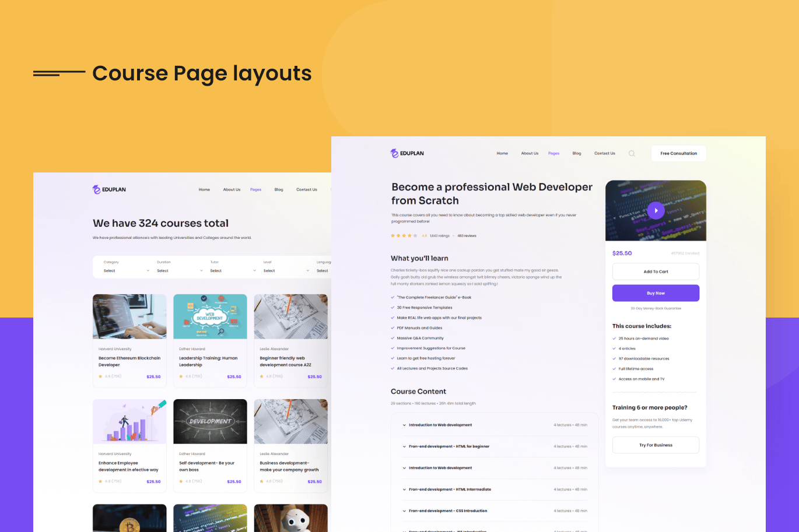Click Leadership Training: Human Leadership title

(x=208, y=361)
